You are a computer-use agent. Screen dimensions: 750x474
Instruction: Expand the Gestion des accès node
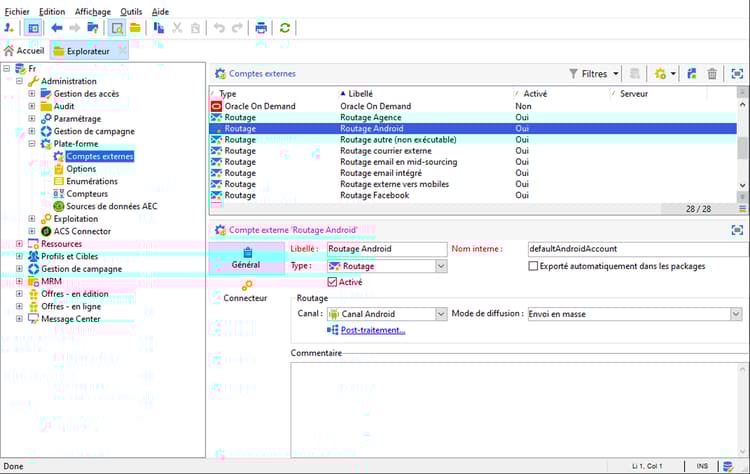pyautogui.click(x=32, y=93)
